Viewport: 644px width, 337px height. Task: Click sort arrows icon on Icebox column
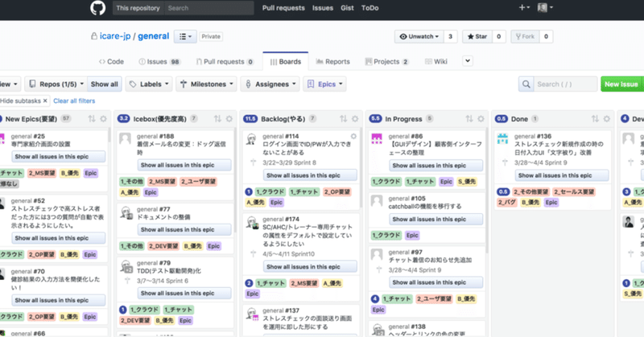(217, 118)
